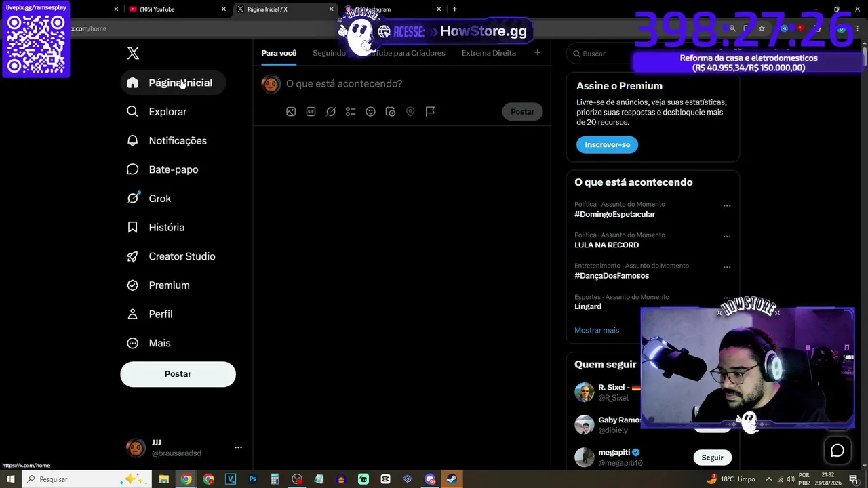Open account options for JJJ

click(238, 447)
